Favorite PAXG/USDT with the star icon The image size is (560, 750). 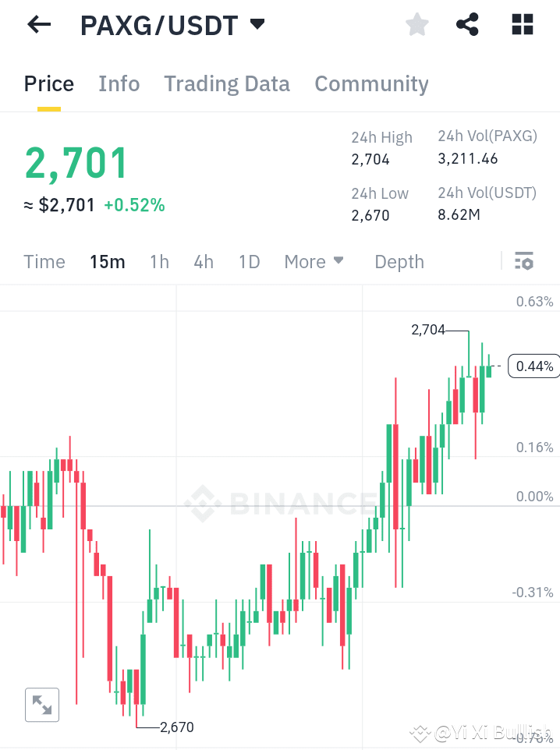416,24
